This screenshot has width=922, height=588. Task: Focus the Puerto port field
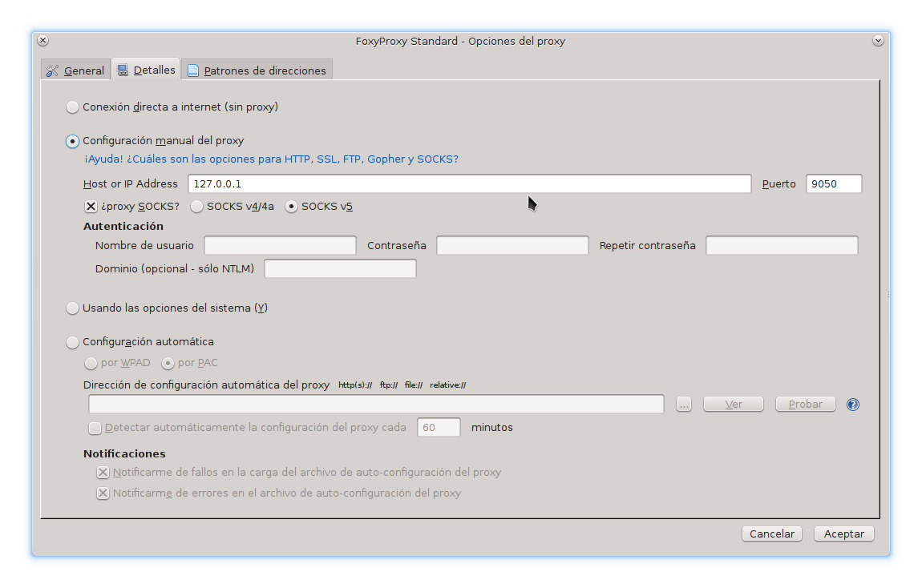pos(834,184)
